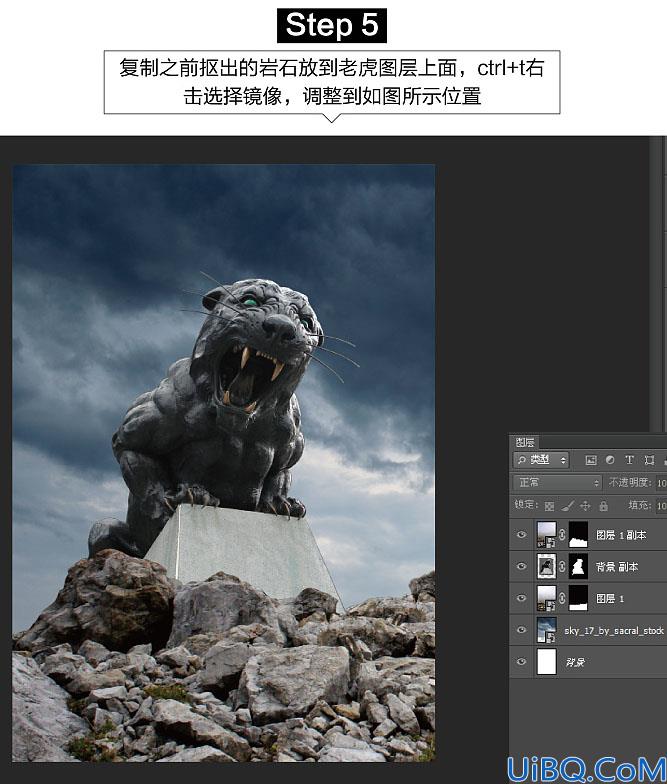Enable lock position icon
The height and width of the screenshot is (784, 667).
point(585,506)
